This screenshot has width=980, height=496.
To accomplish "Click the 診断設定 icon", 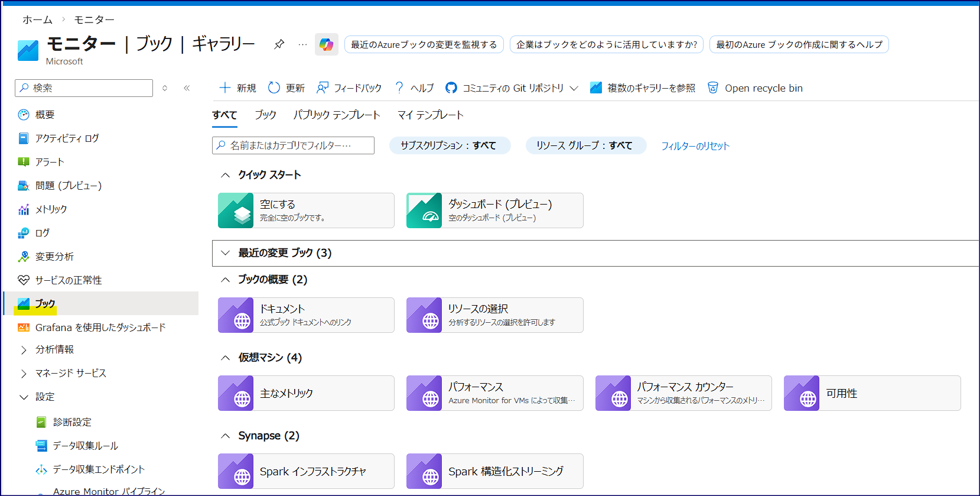I will 41,422.
